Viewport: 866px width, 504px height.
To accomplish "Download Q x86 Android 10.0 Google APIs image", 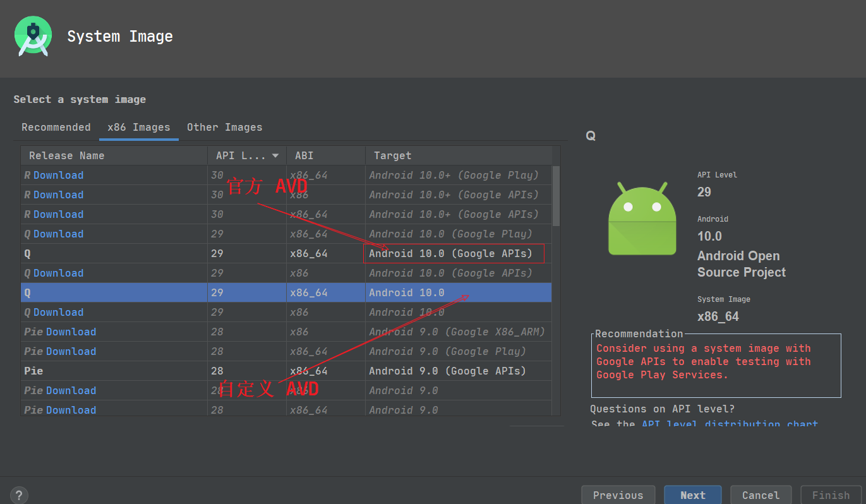I will [x=58, y=273].
